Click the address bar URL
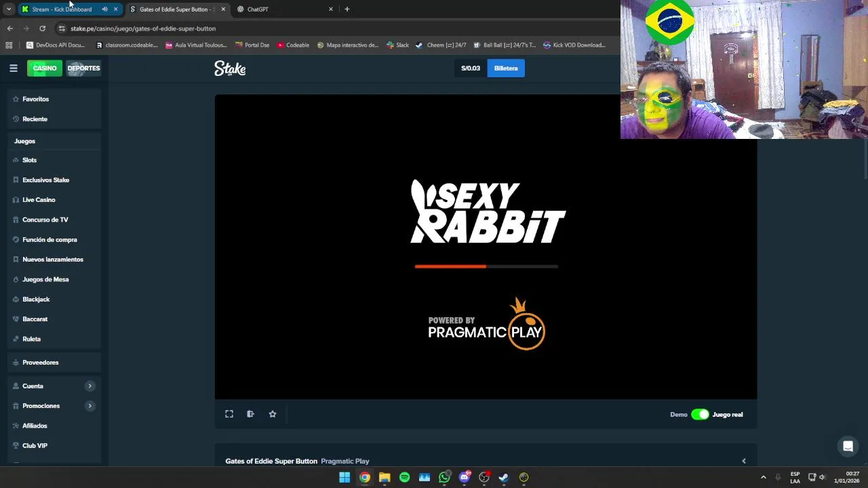Image resolution: width=868 pixels, height=488 pixels. click(x=143, y=28)
